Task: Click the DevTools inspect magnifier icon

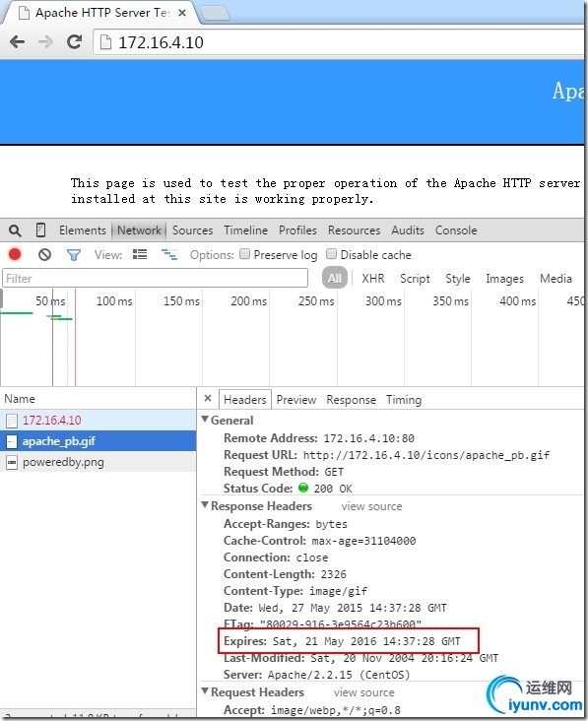Action: [x=15, y=230]
